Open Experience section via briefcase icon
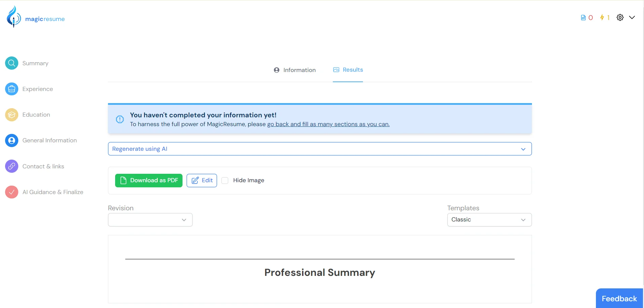The height and width of the screenshot is (308, 644). coord(12,89)
